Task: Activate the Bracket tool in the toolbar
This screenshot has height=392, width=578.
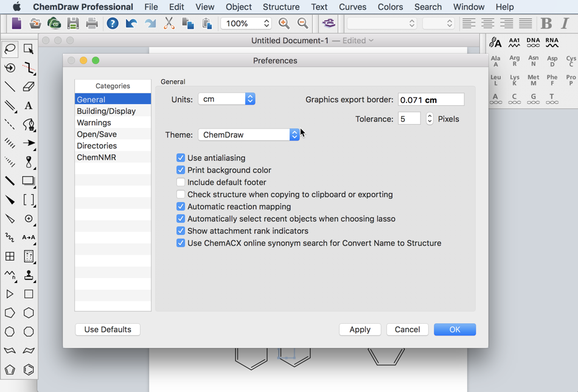Action: point(28,200)
